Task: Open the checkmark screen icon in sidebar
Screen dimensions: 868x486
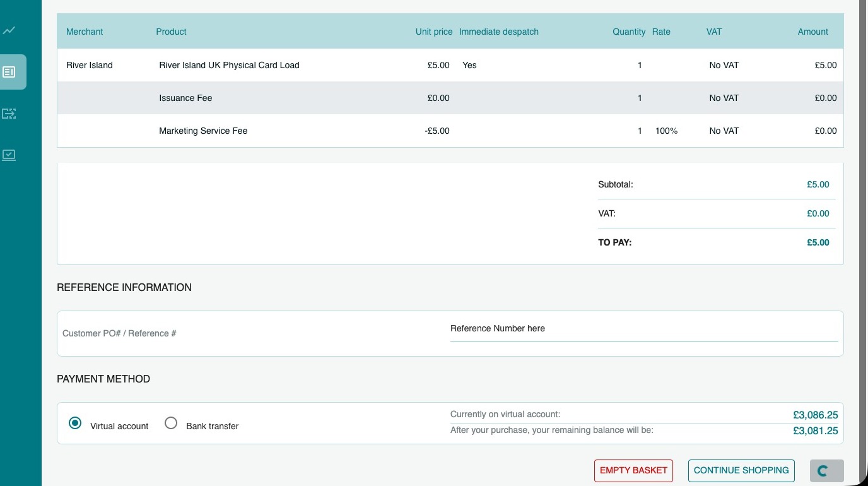Action: point(9,155)
